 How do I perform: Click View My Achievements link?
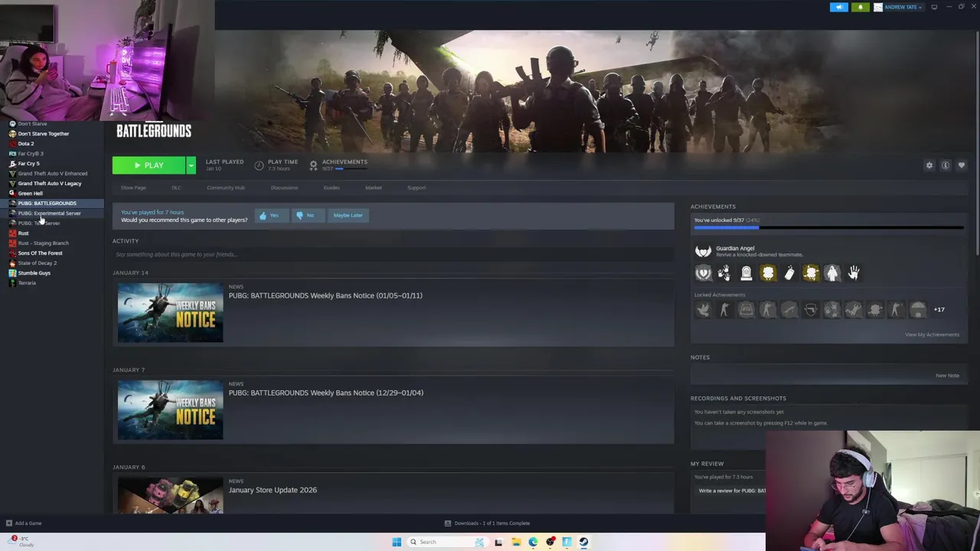click(x=932, y=334)
